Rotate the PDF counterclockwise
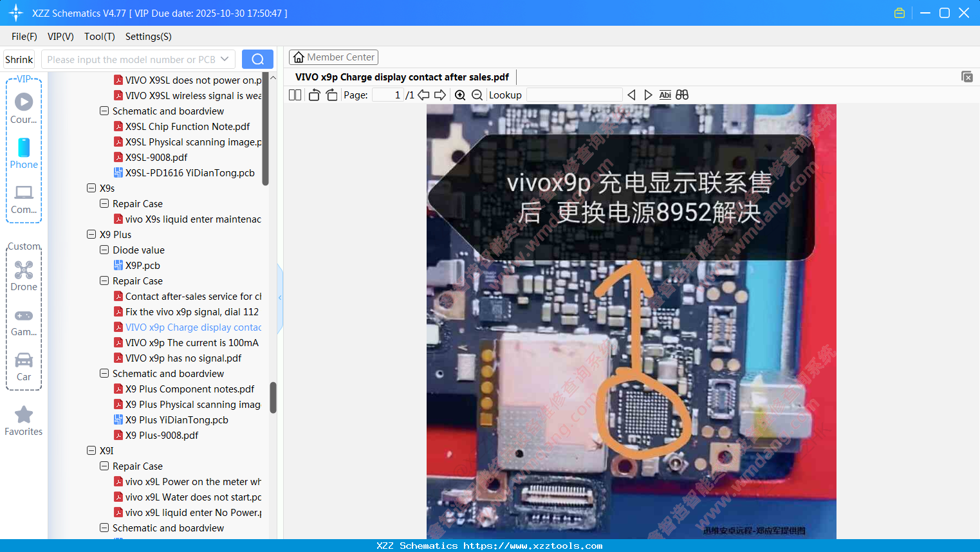 pos(313,95)
